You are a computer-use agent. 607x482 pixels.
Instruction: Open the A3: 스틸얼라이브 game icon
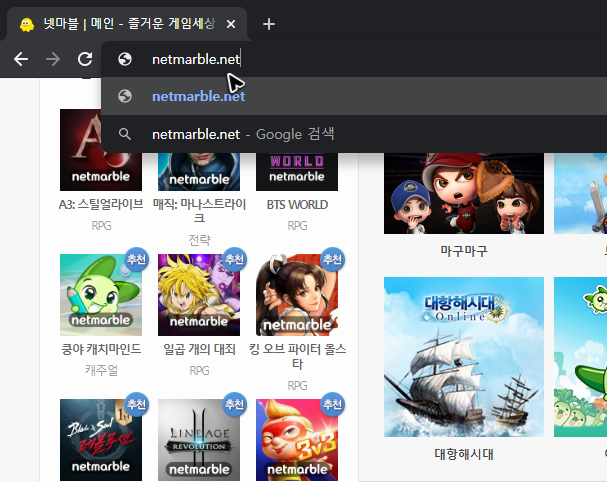101,150
